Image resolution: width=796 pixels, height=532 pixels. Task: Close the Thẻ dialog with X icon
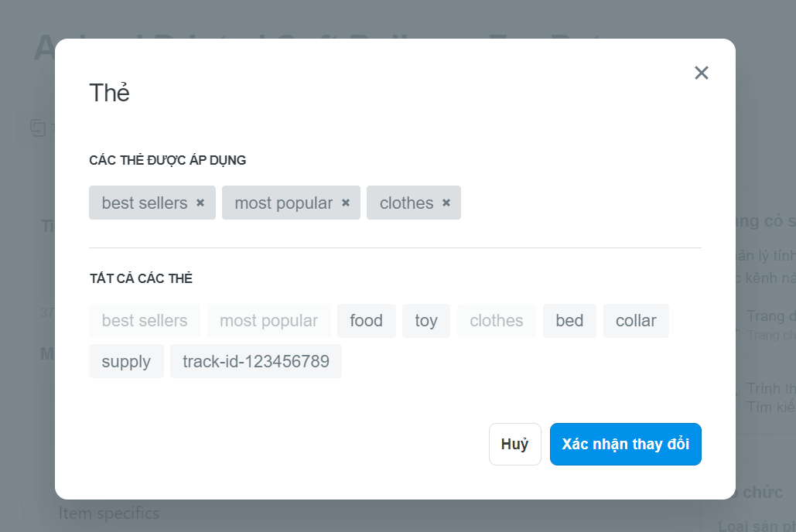click(x=701, y=73)
